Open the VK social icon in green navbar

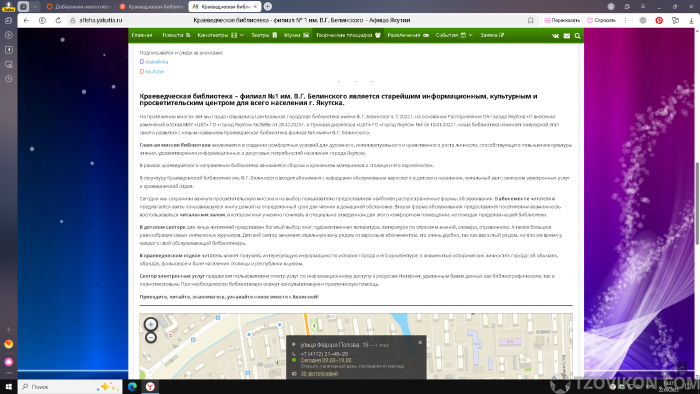555,36
